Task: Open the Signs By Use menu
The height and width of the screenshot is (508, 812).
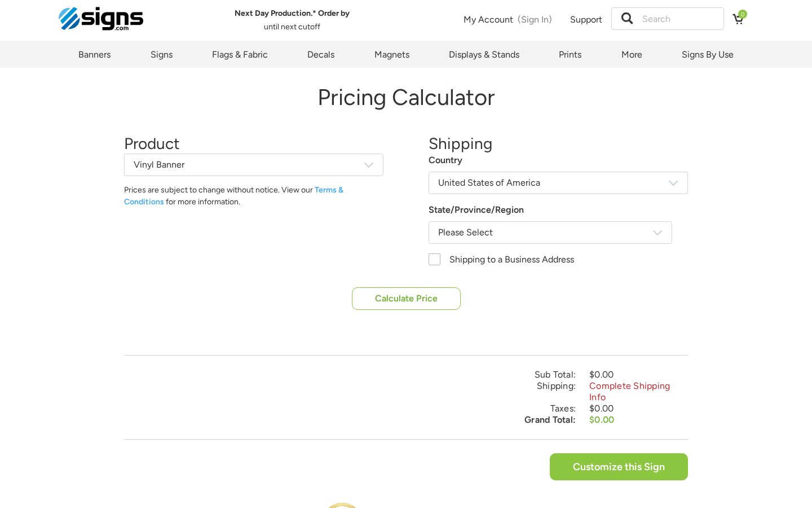Action: pos(708,55)
